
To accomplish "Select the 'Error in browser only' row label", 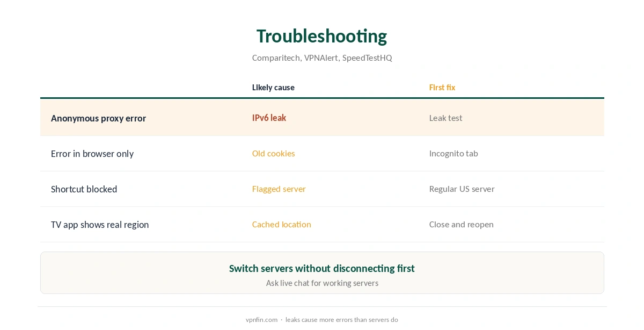I will tap(92, 154).
